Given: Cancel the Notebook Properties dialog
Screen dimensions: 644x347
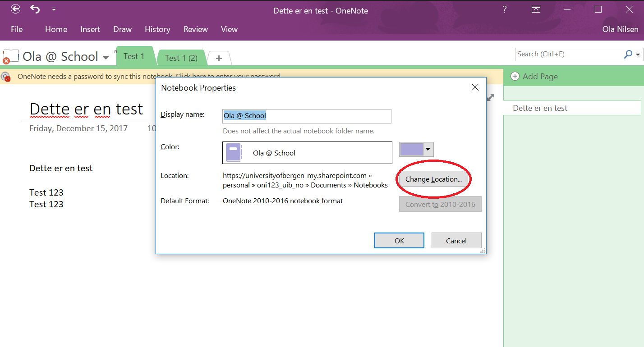Looking at the screenshot, I should coord(456,241).
